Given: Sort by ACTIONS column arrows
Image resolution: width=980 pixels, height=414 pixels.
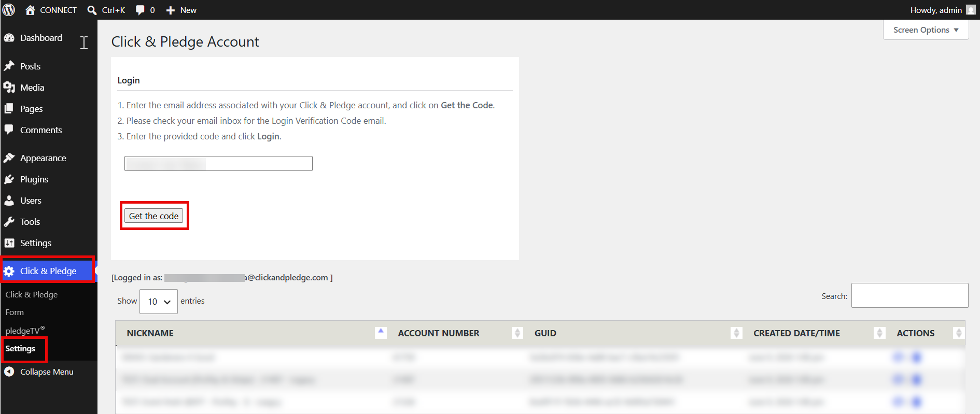Looking at the screenshot, I should point(959,333).
